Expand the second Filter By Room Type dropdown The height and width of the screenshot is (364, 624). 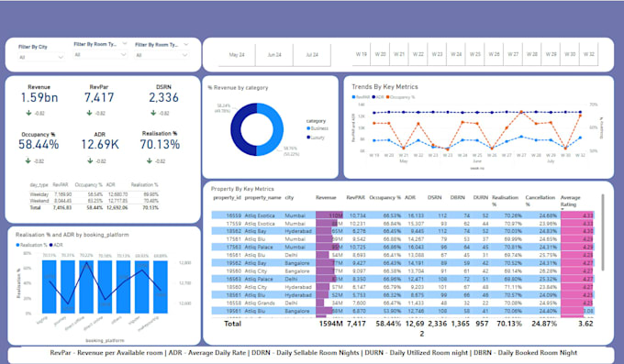tap(100, 54)
